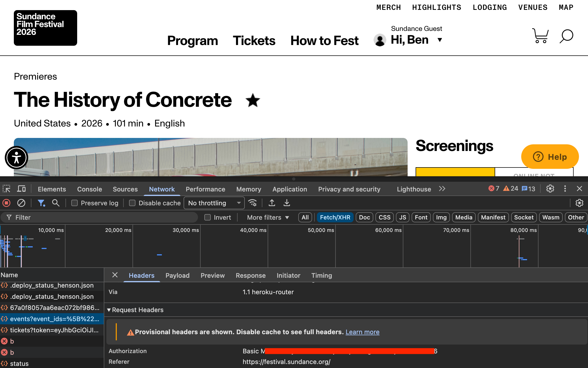Open network conditions wifi icon

[x=252, y=203]
